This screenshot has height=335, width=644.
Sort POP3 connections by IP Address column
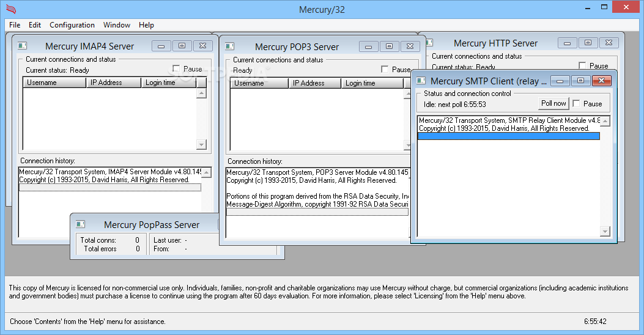click(315, 83)
